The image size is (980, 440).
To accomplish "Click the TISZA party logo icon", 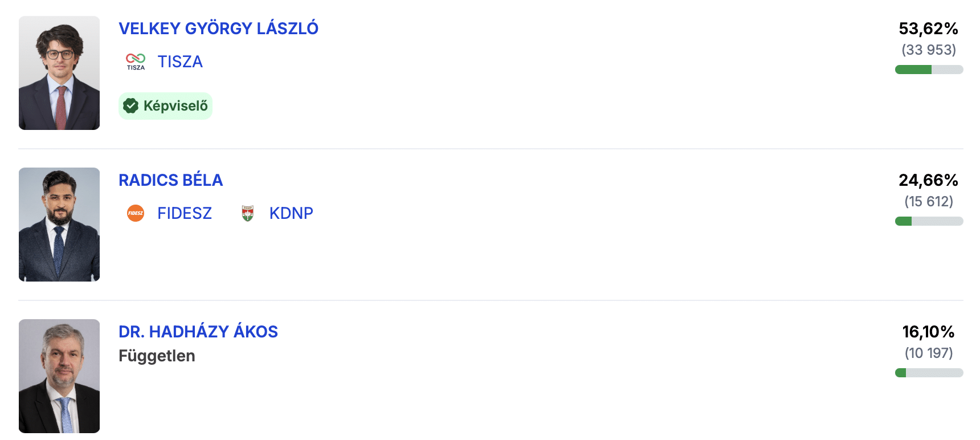I will point(136,62).
